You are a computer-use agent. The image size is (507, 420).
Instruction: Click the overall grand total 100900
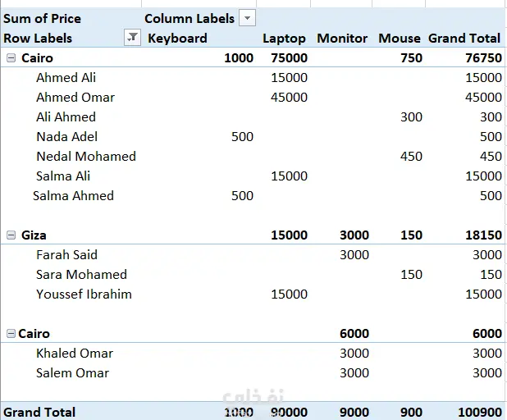[x=480, y=413]
